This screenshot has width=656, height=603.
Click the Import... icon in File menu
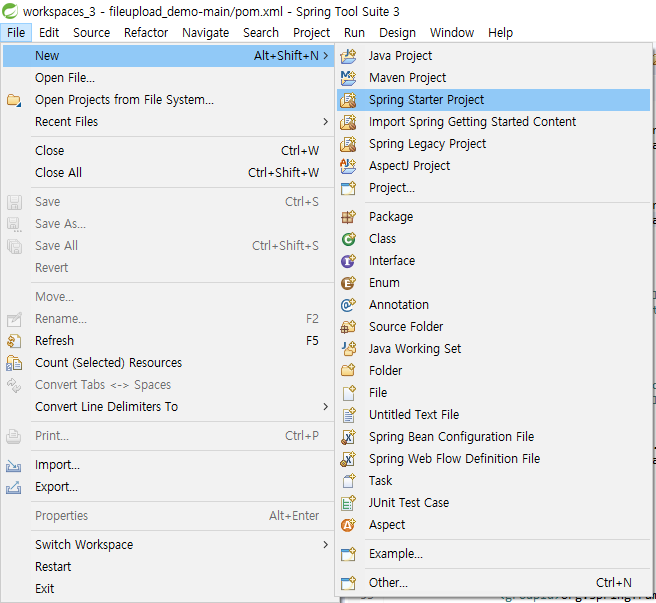point(14,465)
